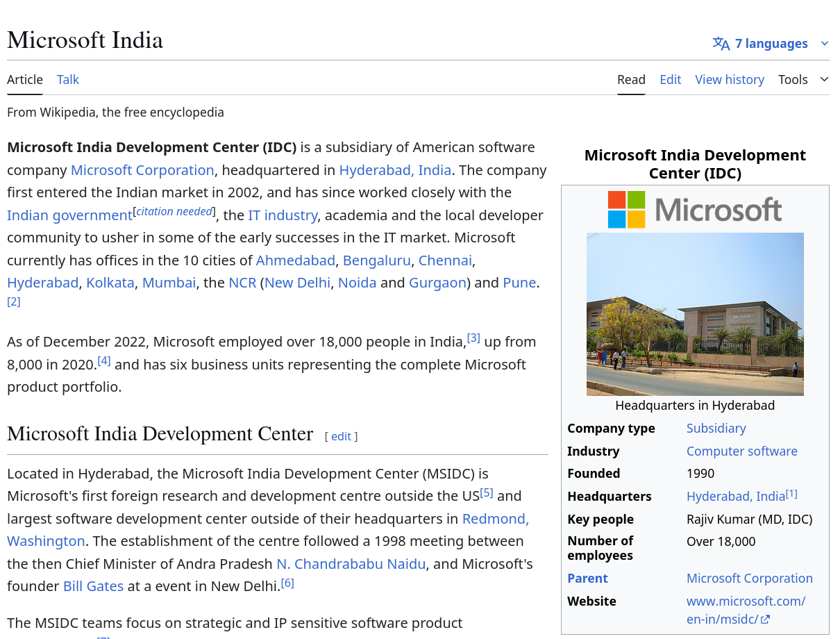Visit the Ahmedabad article link

pyautogui.click(x=296, y=260)
